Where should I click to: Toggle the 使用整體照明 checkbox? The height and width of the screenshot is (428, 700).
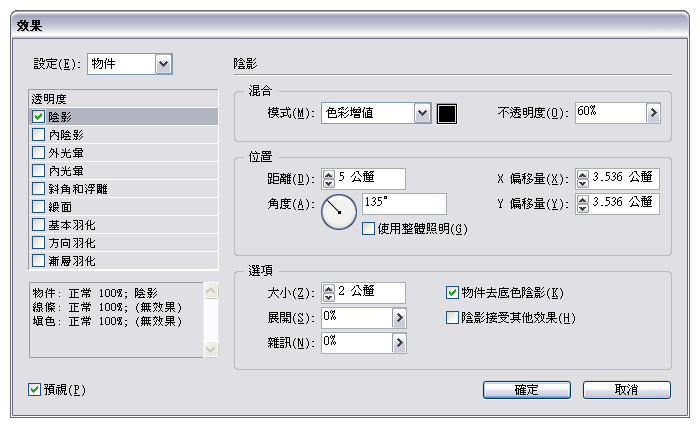[x=369, y=229]
